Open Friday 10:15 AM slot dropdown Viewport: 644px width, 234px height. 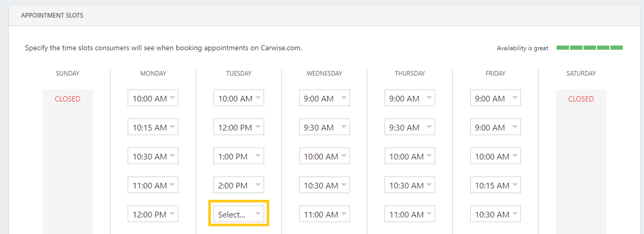(496, 185)
